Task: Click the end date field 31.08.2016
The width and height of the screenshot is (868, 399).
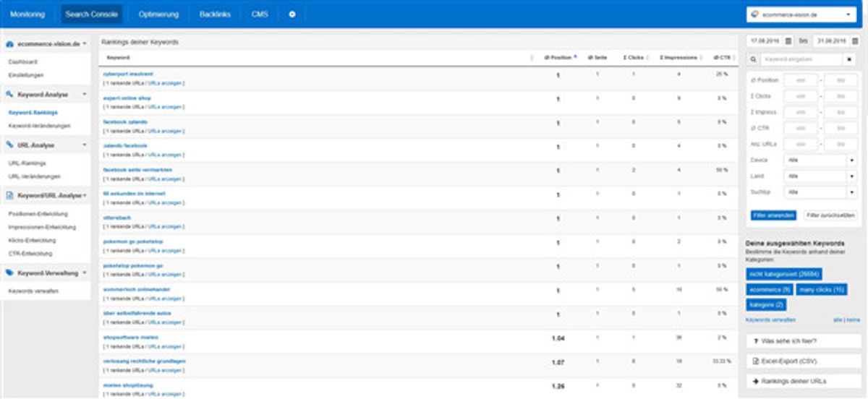Action: point(830,41)
